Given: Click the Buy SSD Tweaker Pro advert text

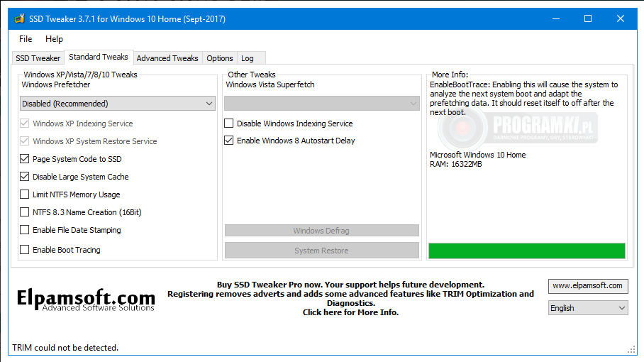Looking at the screenshot, I should (351, 298).
